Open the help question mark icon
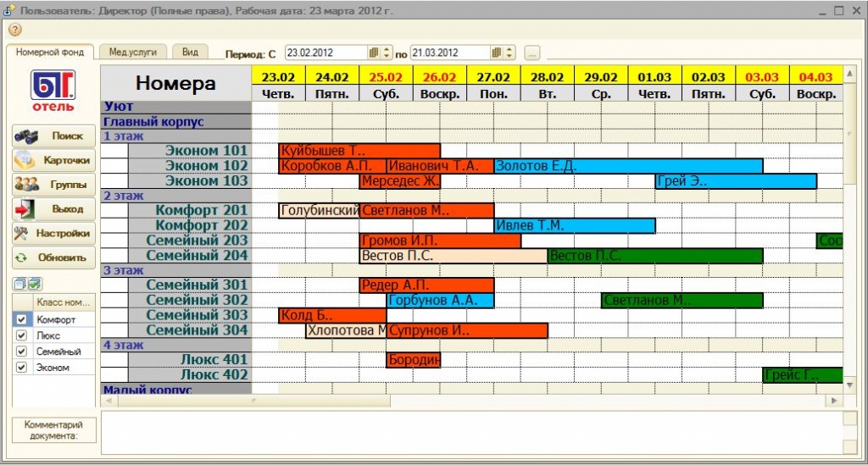The image size is (868, 465). tap(15, 30)
